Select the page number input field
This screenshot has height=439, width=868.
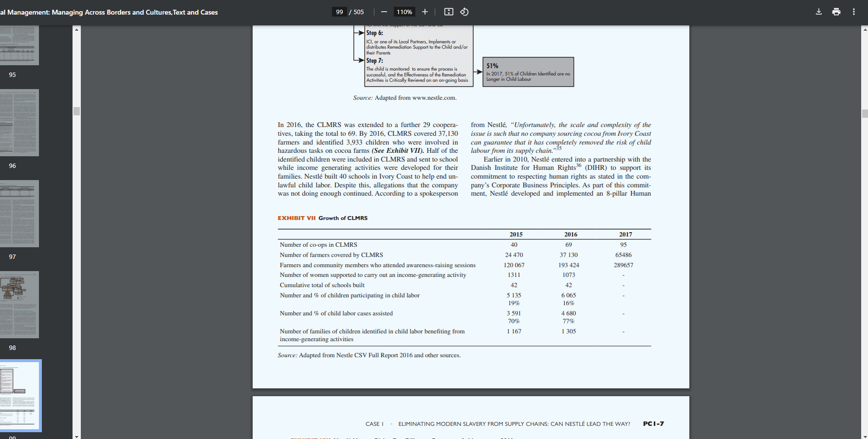pyautogui.click(x=339, y=12)
